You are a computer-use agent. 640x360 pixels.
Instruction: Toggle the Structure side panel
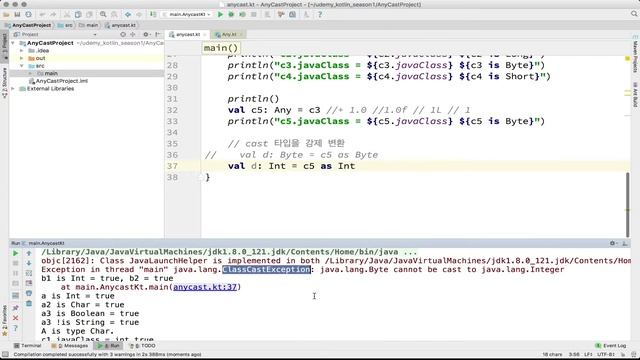tap(4, 83)
